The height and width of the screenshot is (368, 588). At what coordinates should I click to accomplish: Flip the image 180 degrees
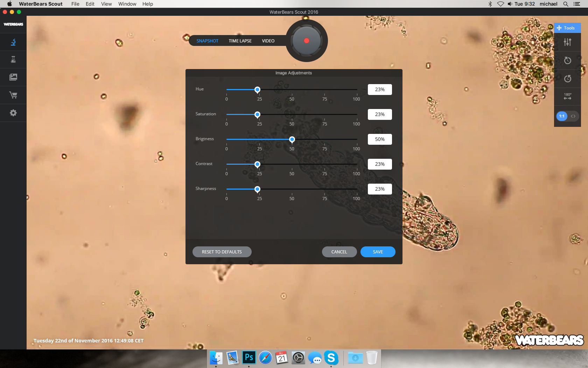click(x=567, y=96)
